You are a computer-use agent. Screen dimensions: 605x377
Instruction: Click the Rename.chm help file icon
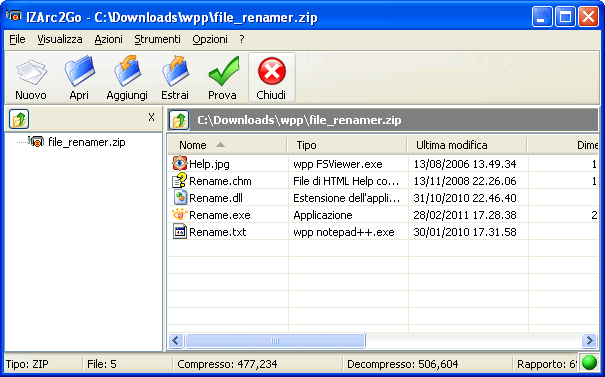[179, 180]
